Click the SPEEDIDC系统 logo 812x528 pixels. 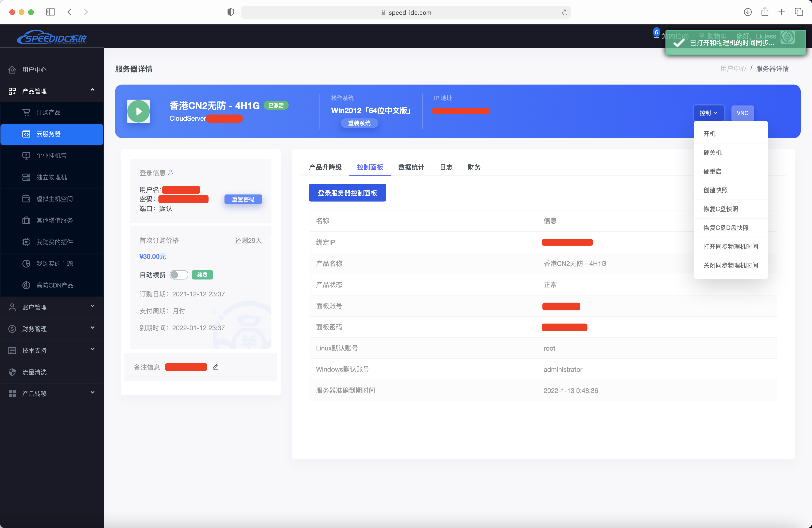[52, 37]
